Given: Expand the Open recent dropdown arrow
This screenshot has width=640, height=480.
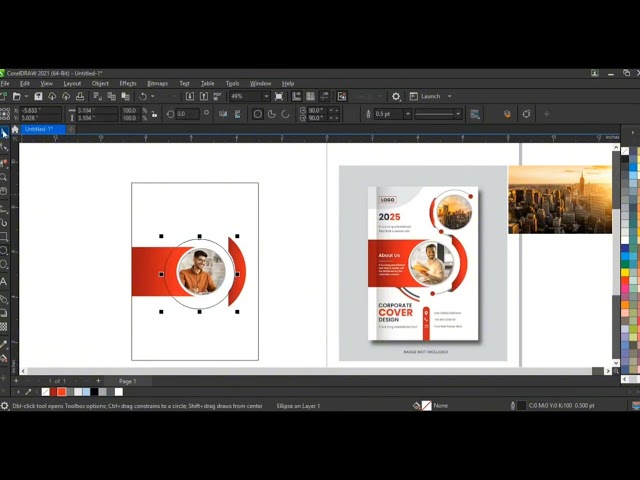Looking at the screenshot, I should 26,96.
